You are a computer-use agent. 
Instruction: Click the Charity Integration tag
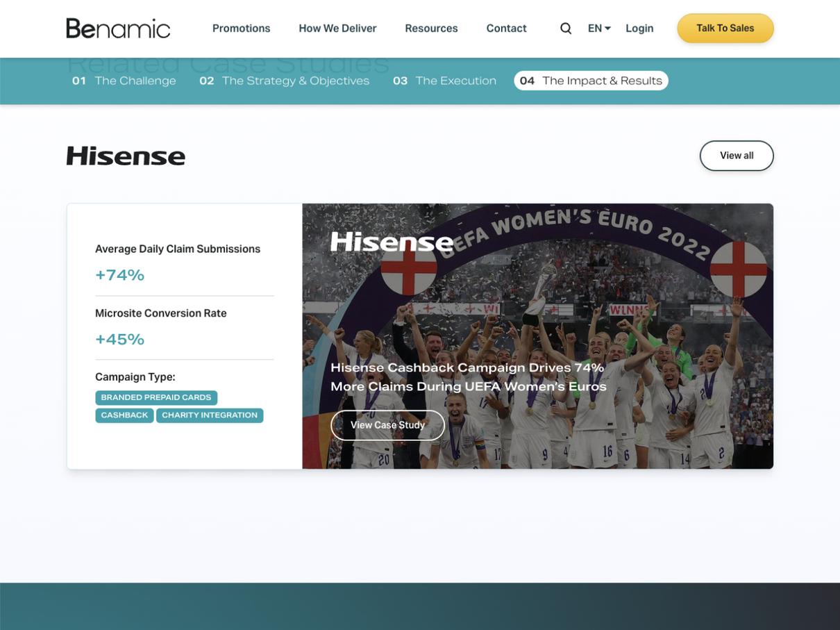(x=210, y=415)
